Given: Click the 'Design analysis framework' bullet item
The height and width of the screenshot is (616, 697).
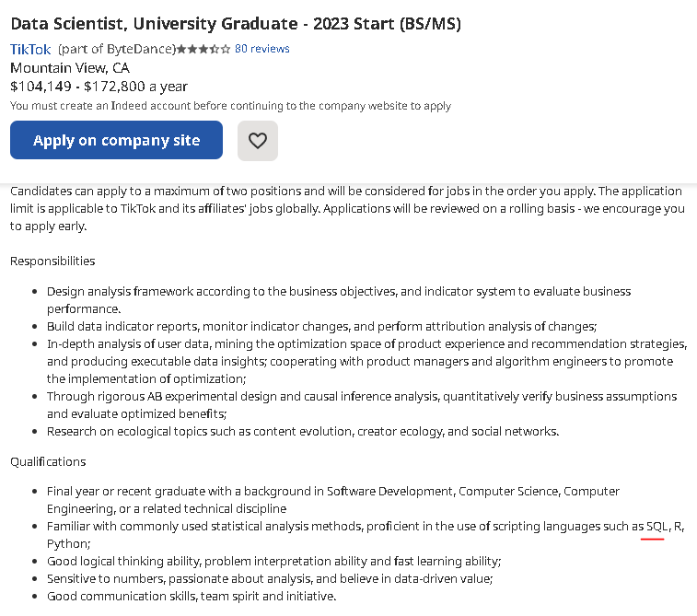Looking at the screenshot, I should pos(339,300).
